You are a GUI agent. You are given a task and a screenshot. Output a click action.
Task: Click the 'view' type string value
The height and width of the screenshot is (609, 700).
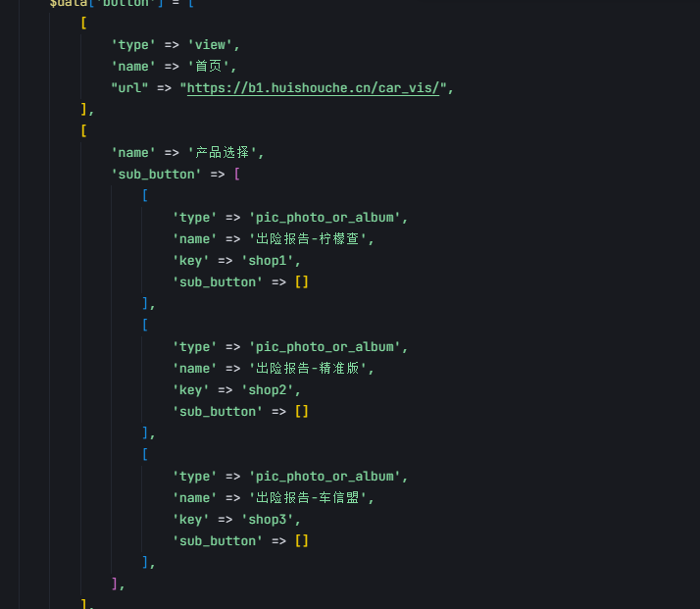pyautogui.click(x=210, y=45)
